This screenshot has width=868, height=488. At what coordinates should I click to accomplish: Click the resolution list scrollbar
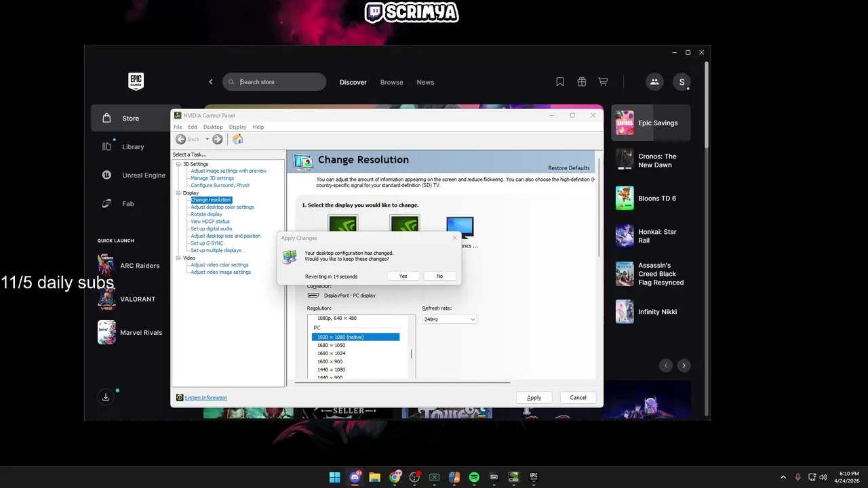tap(412, 354)
